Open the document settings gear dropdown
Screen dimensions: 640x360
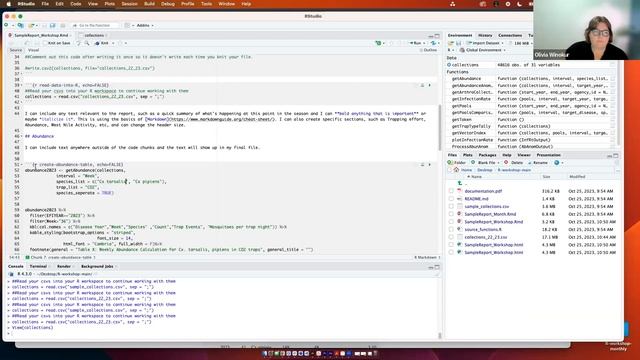(121, 43)
